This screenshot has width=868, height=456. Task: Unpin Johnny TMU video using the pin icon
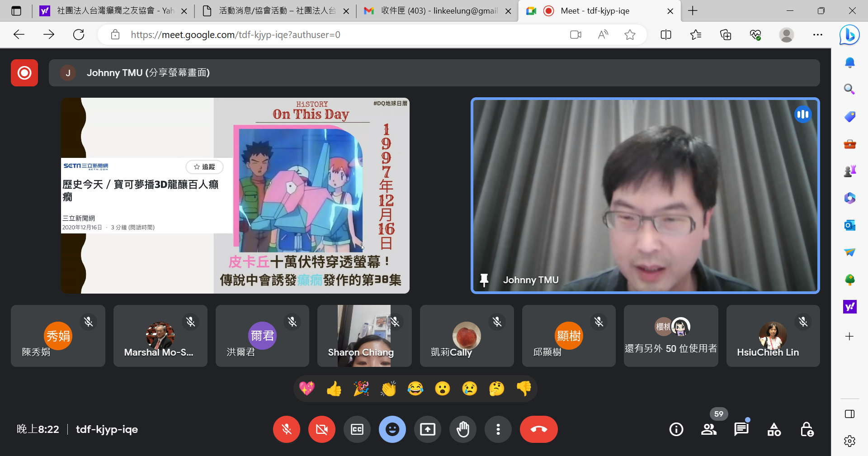click(x=484, y=280)
